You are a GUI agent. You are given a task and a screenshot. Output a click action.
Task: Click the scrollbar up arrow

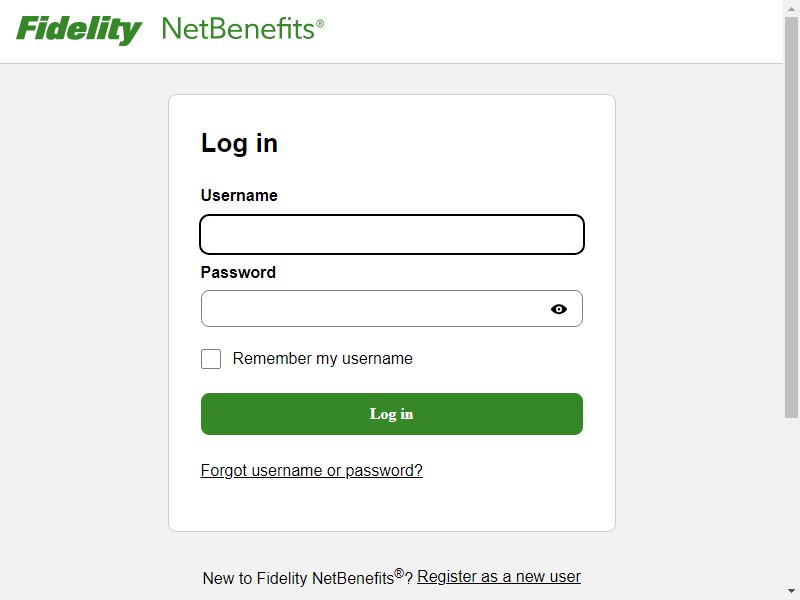click(x=791, y=7)
